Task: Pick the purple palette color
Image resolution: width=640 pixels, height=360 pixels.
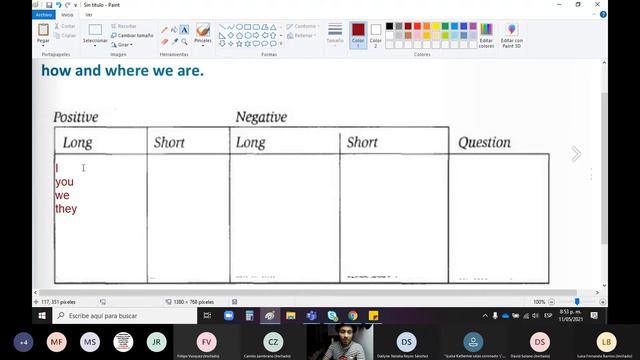Action: [x=473, y=26]
